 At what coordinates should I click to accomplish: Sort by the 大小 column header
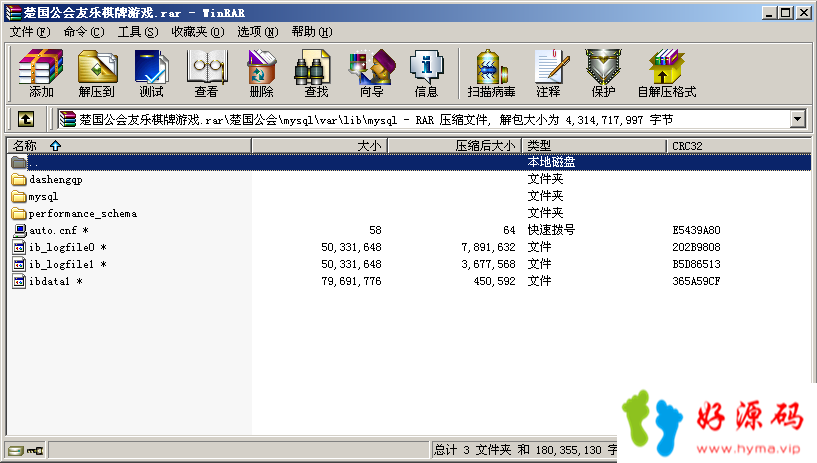pos(319,146)
